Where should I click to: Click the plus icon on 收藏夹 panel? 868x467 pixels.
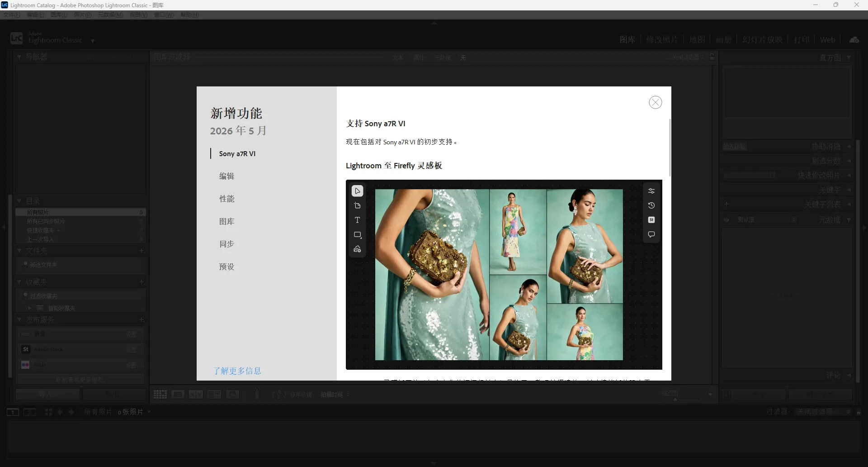click(142, 282)
